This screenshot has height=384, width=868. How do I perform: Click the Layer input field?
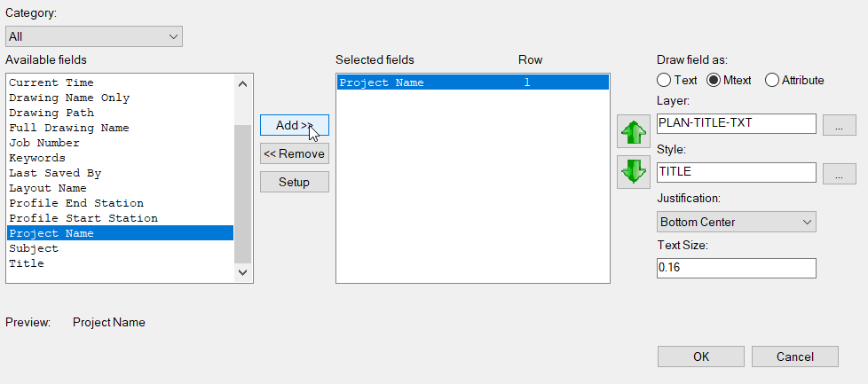737,123
